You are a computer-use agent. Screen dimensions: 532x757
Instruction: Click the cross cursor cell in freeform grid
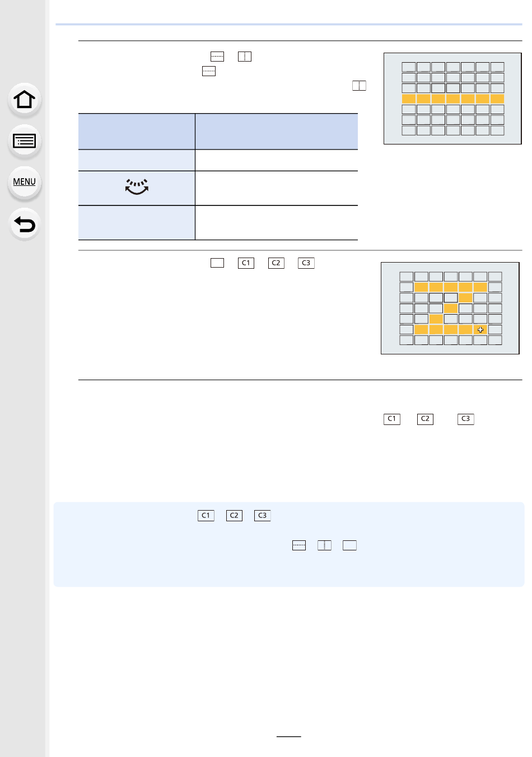point(480,330)
